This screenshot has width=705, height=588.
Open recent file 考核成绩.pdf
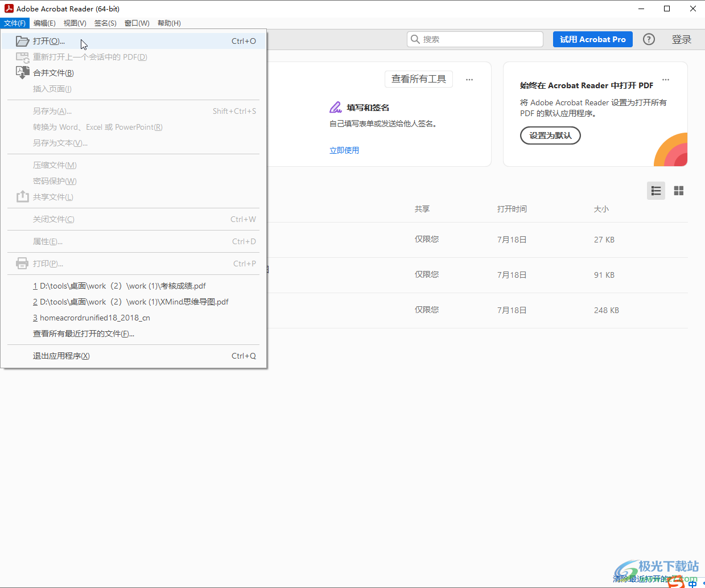[x=134, y=286]
